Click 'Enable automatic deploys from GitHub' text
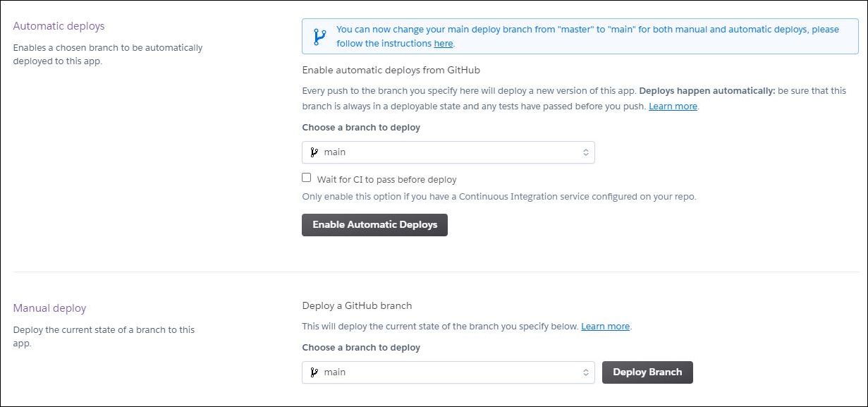 pyautogui.click(x=391, y=71)
